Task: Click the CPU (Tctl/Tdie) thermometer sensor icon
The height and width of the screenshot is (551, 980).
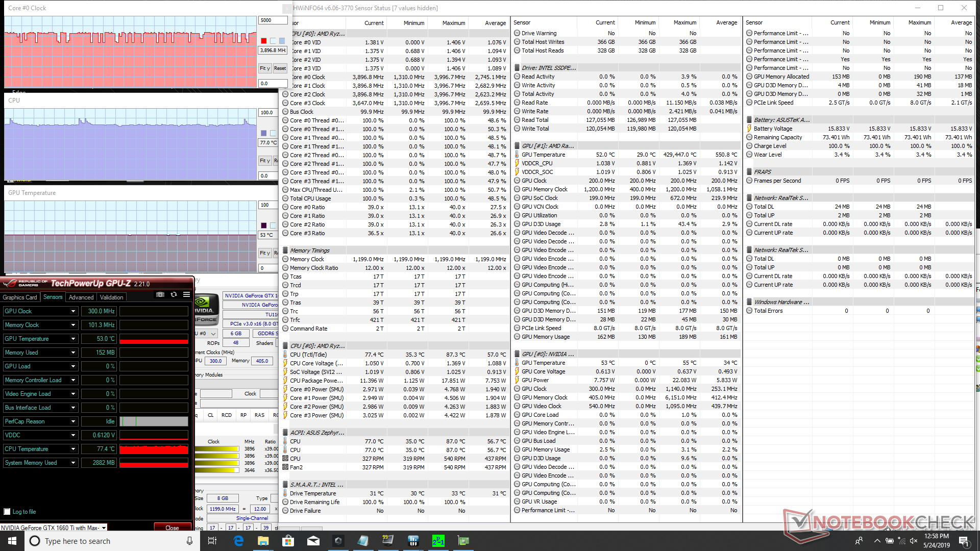Action: coord(285,355)
